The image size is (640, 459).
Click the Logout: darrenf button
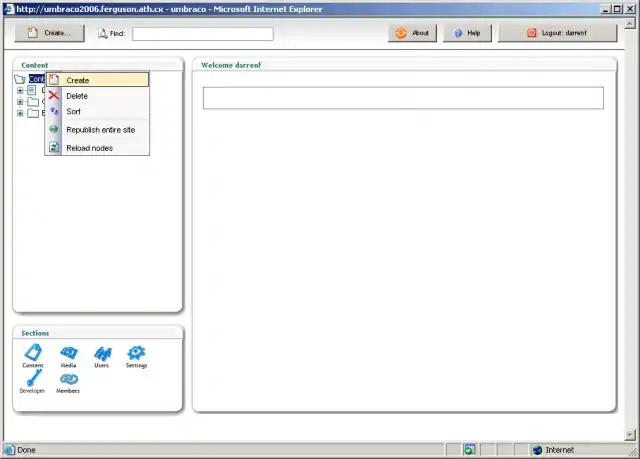pyautogui.click(x=557, y=33)
